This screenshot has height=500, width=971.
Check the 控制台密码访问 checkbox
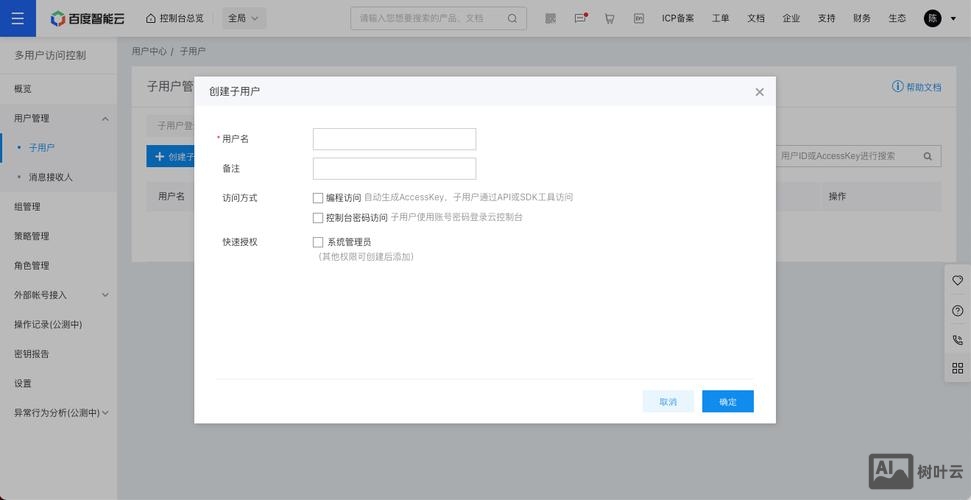(318, 218)
